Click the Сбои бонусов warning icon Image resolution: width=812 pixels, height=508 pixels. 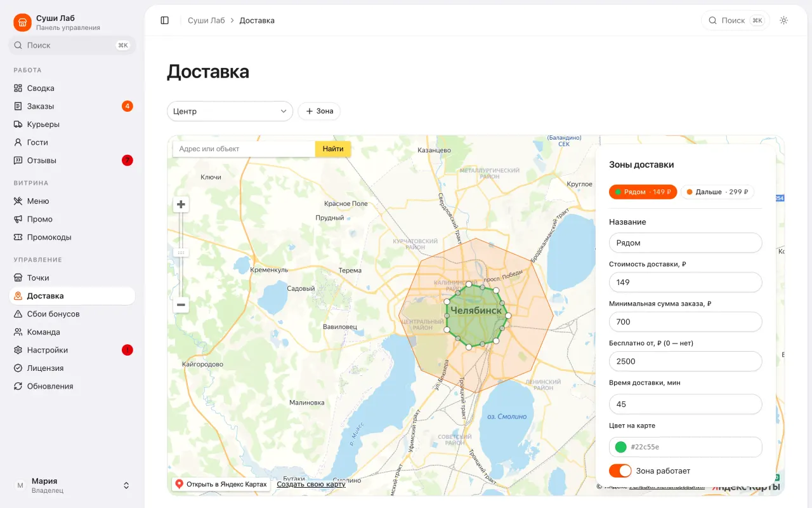(18, 314)
